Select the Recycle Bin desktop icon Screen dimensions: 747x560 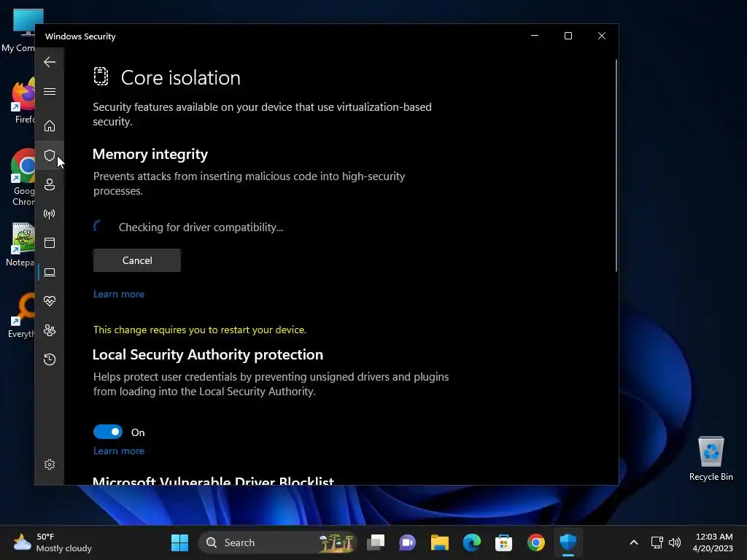pyautogui.click(x=711, y=459)
